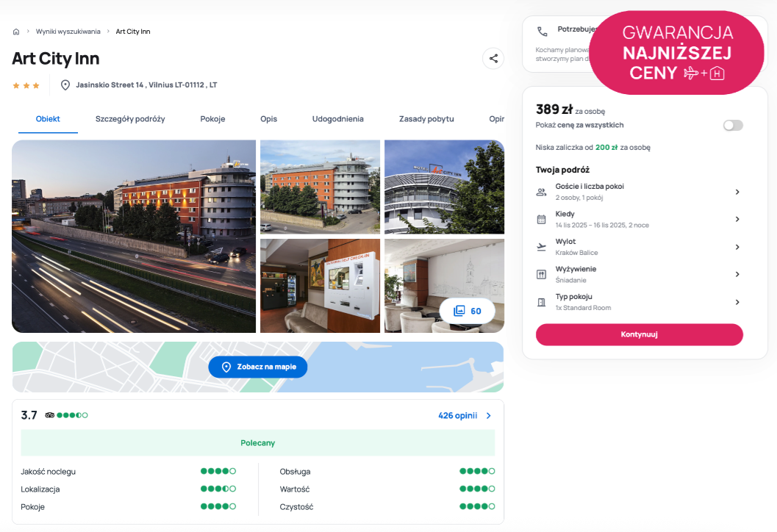Expand the Kiedy date selection chevron

click(x=737, y=219)
